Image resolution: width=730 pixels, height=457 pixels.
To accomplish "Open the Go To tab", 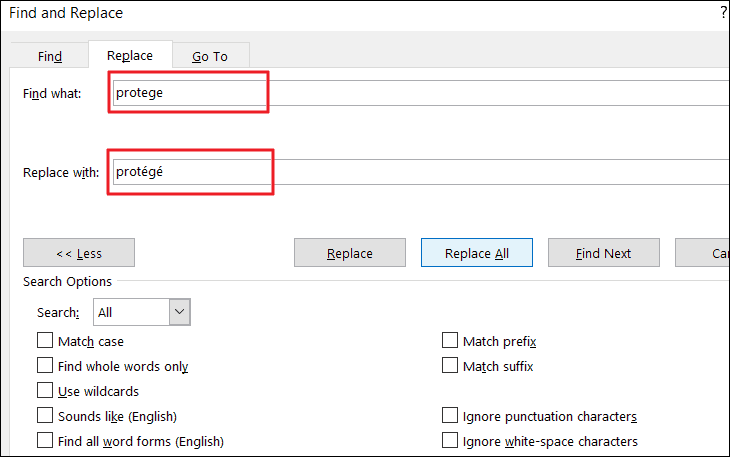I will 210,56.
